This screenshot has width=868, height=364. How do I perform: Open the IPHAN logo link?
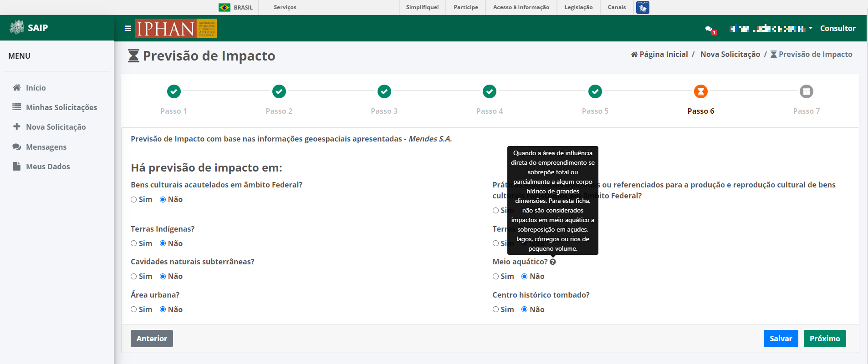tap(176, 28)
